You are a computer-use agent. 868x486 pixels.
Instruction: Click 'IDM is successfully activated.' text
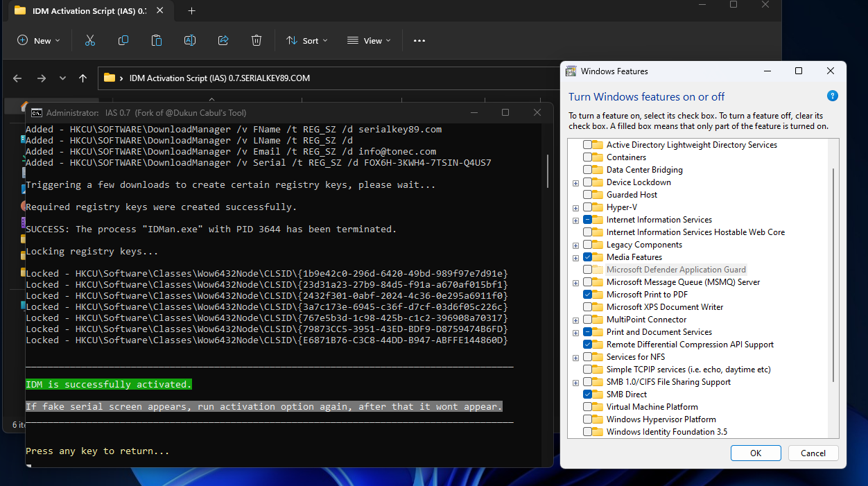pyautogui.click(x=109, y=384)
